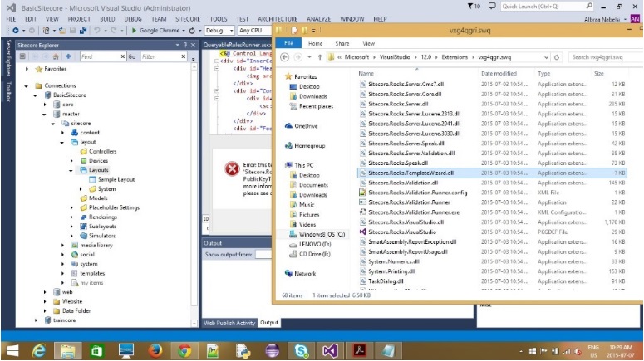Viewport: 644px width, 361px height.
Task: Click the Browser Link refresh icon
Action: click(192, 31)
